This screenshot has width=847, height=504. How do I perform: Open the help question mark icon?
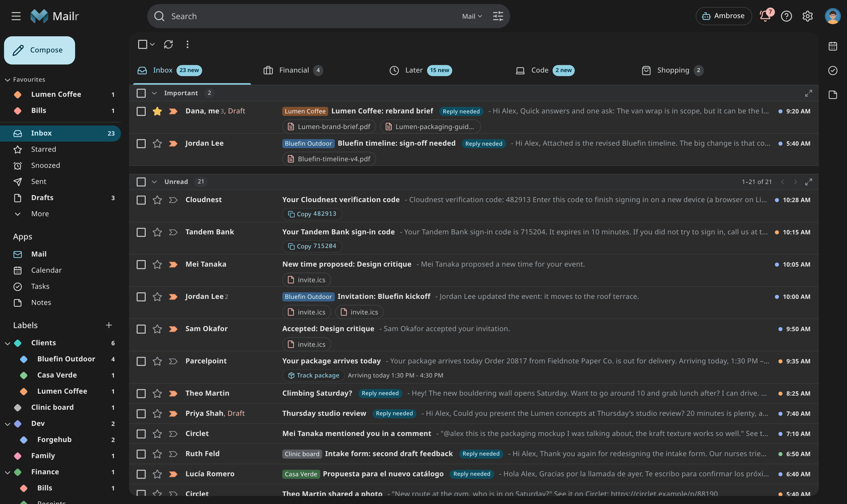click(x=786, y=16)
